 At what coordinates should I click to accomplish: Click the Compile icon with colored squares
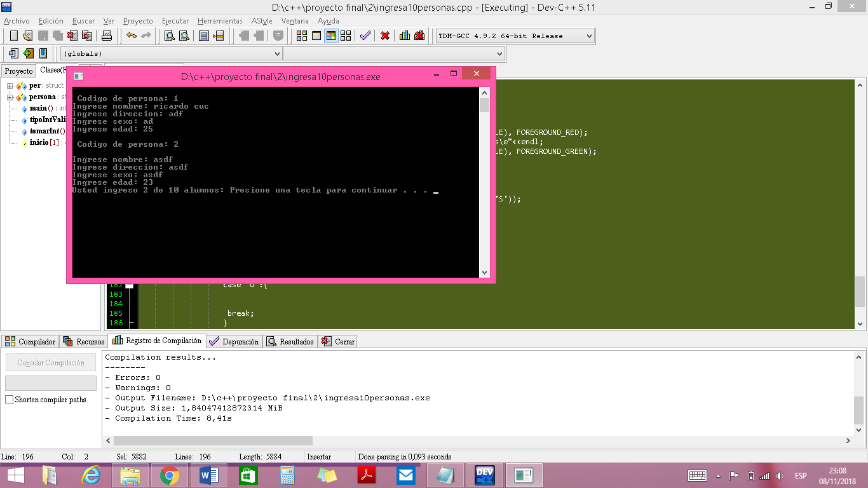click(x=302, y=36)
